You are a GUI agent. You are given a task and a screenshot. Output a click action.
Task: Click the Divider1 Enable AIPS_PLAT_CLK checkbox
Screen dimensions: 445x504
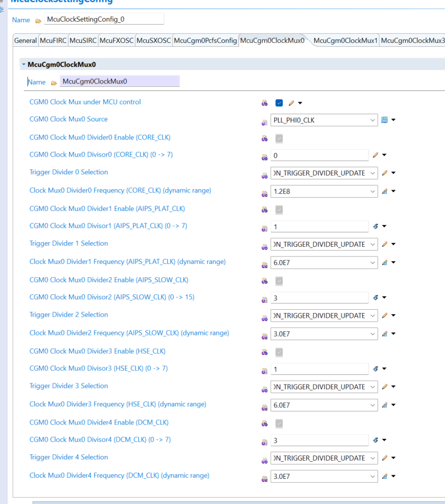(x=279, y=209)
